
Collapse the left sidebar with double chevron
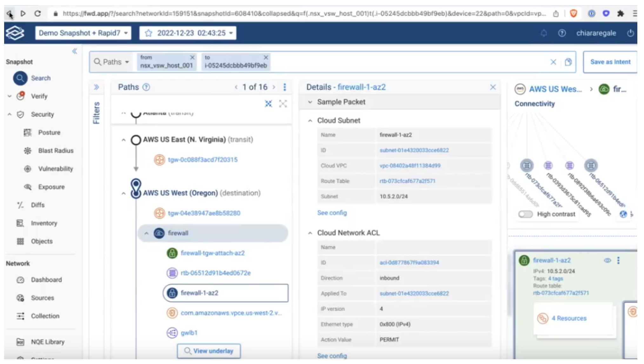[x=75, y=51]
